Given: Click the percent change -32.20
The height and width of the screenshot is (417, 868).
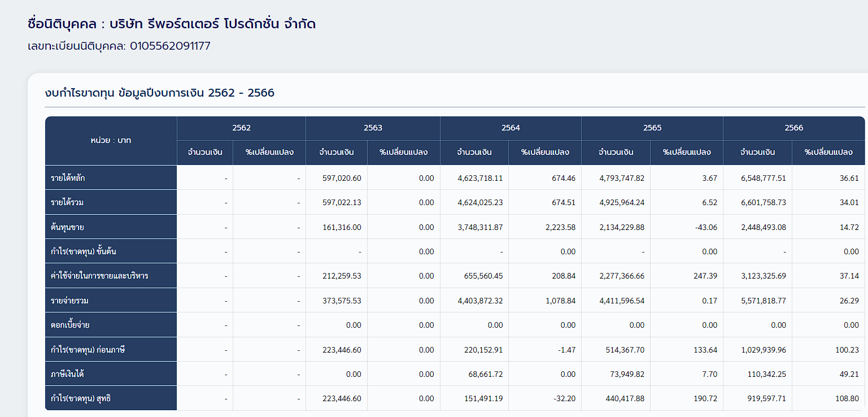Looking at the screenshot, I should tap(565, 398).
